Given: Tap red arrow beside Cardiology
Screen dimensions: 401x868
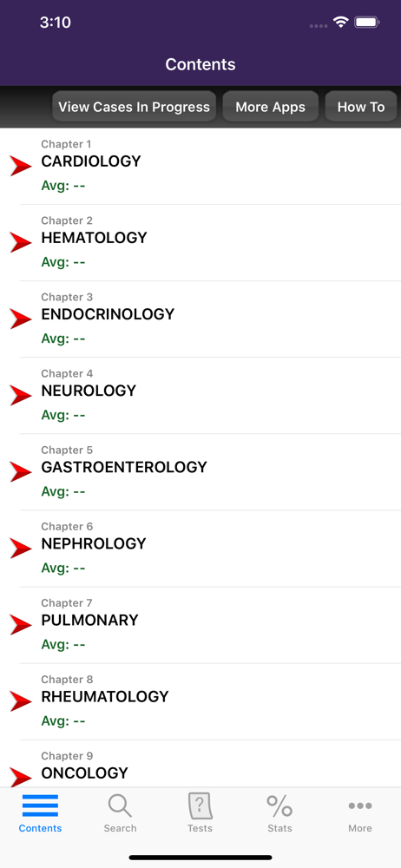Looking at the screenshot, I should (x=21, y=166).
